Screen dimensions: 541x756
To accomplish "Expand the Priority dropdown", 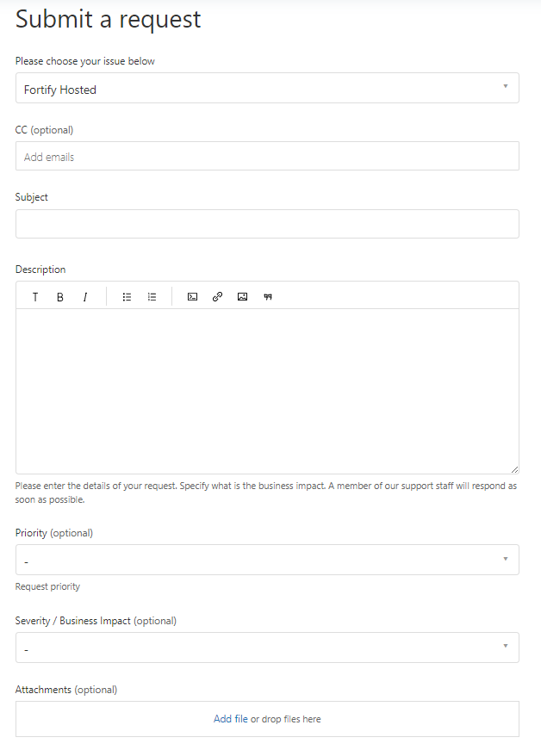I will coord(267,560).
